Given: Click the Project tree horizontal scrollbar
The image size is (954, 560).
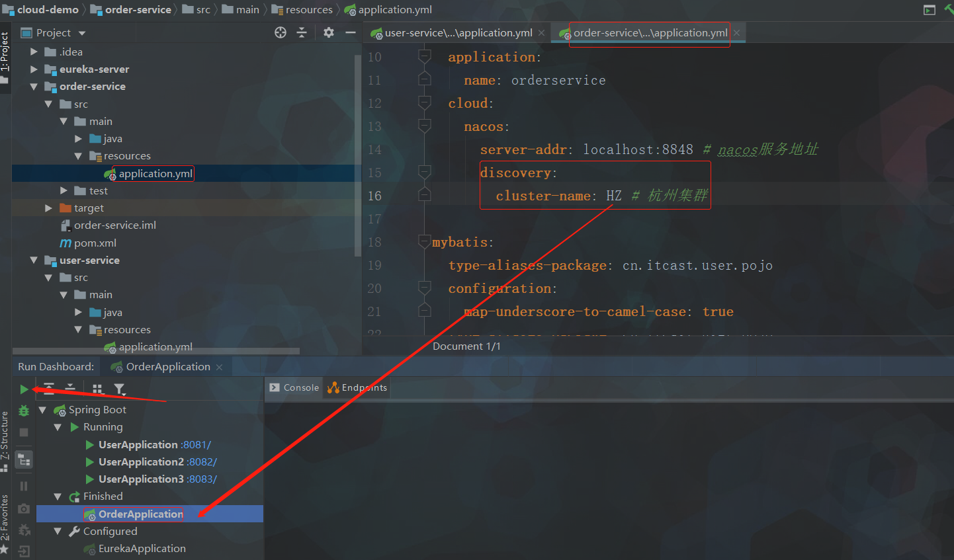Looking at the screenshot, I should 156,352.
